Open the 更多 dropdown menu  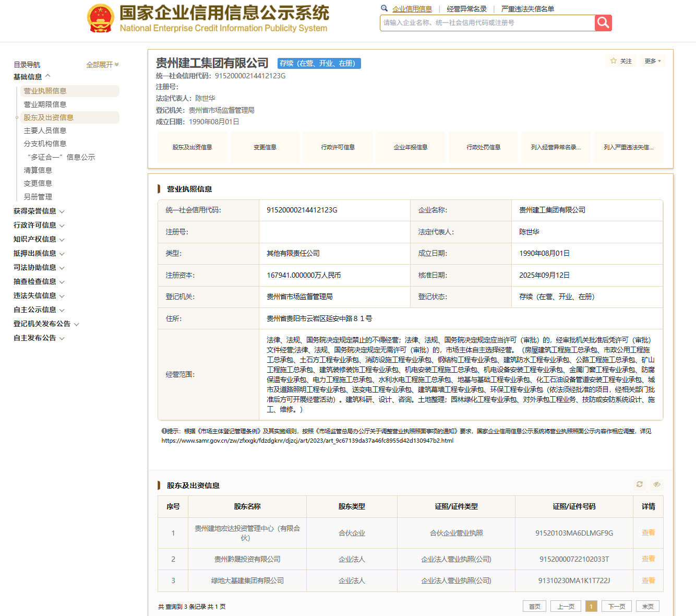pos(652,61)
